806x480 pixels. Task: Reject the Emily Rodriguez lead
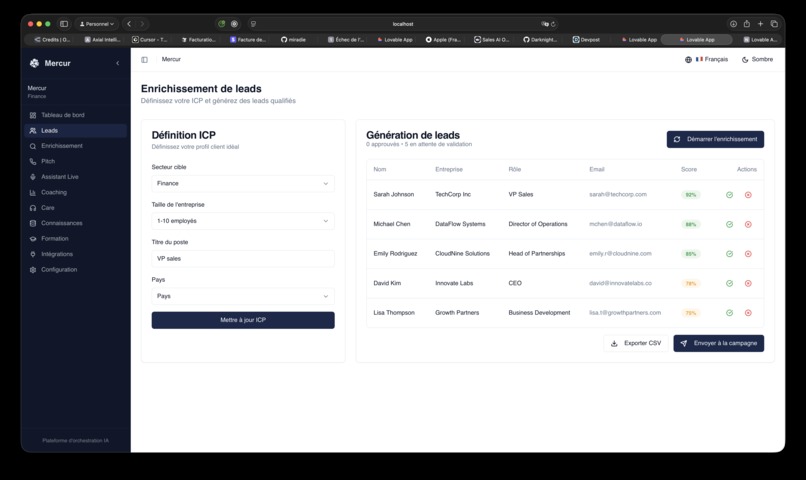[748, 254]
